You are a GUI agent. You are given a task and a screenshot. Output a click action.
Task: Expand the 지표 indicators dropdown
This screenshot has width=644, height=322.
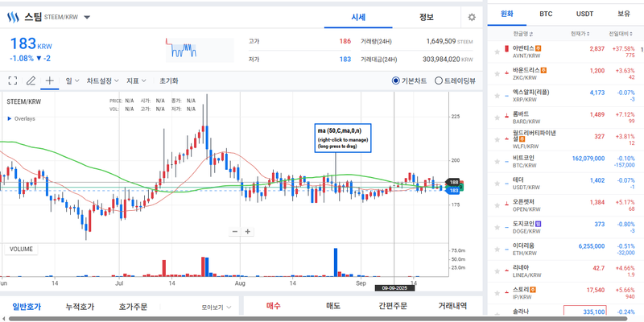(138, 80)
